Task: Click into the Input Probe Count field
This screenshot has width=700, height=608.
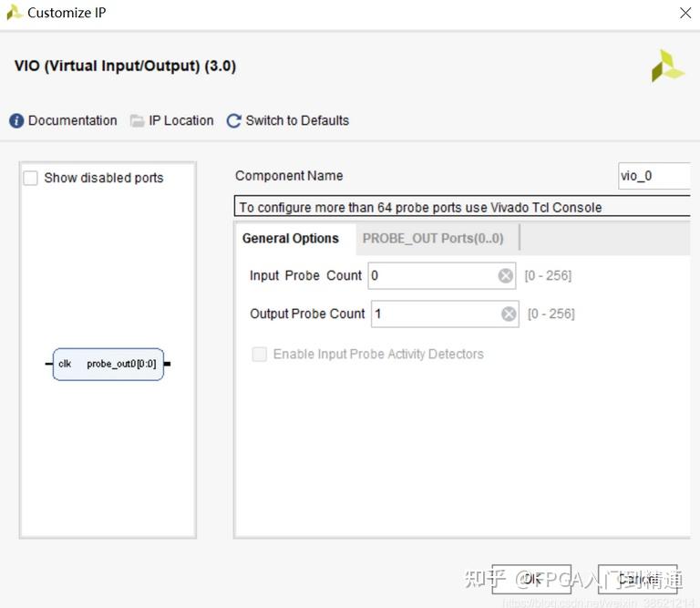Action: pyautogui.click(x=432, y=275)
